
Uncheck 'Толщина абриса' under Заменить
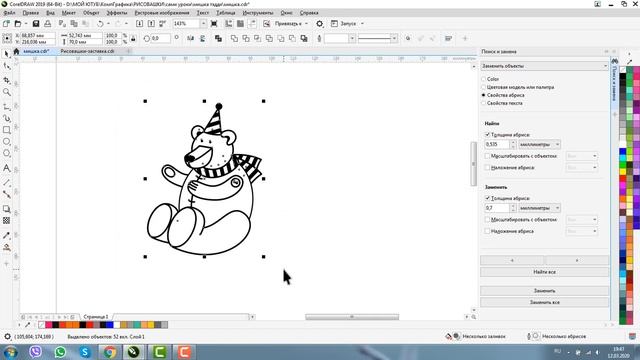pos(487,198)
